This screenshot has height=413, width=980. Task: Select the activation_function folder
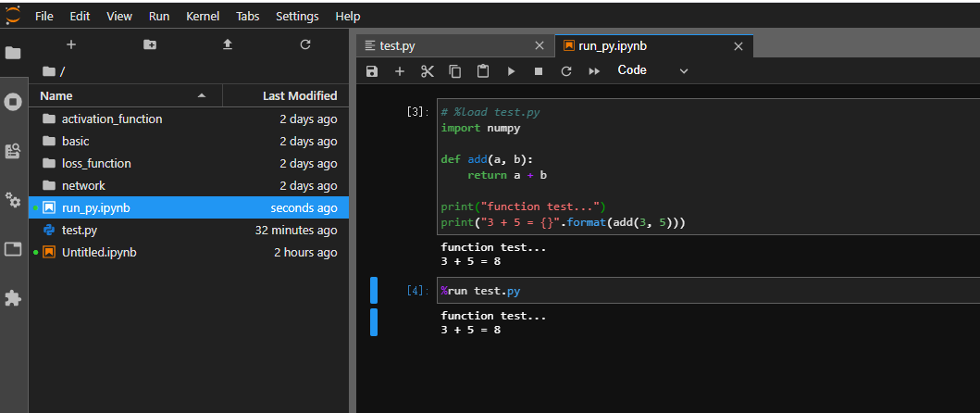coord(189,119)
